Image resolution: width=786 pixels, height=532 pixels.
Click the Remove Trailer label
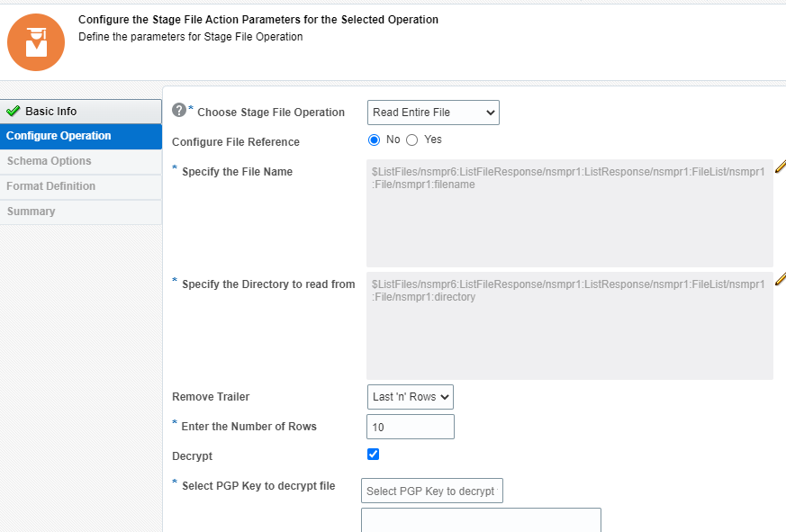pyautogui.click(x=211, y=397)
